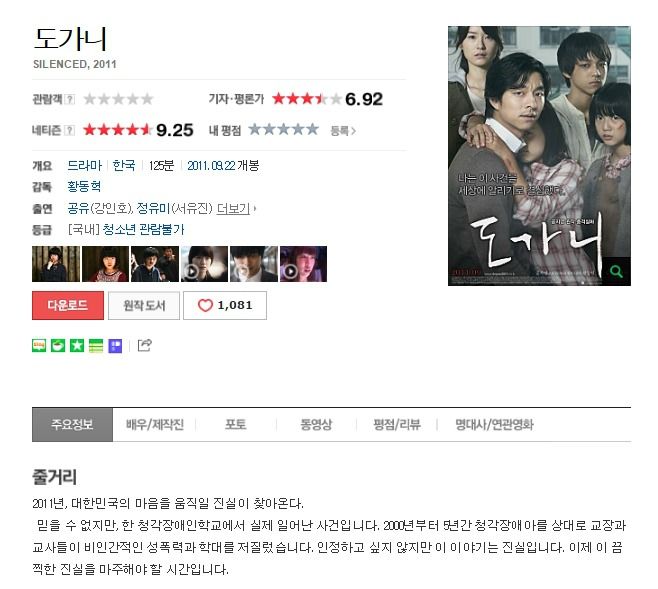Click the green striped memo share icon

[96, 346]
